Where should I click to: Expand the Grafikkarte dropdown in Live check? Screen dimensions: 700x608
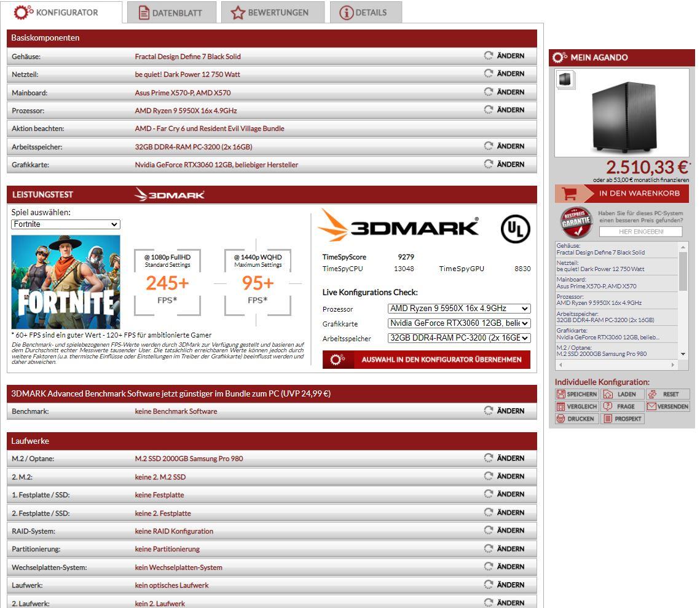pyautogui.click(x=459, y=323)
